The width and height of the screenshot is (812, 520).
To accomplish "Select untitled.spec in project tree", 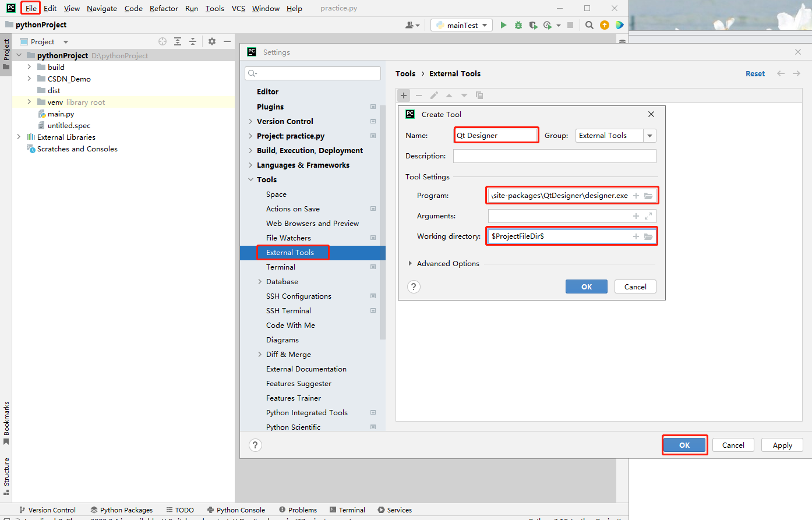I will click(69, 126).
